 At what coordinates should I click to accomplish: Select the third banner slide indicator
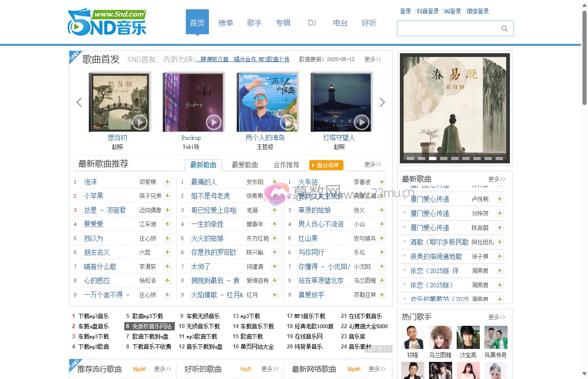point(433,158)
